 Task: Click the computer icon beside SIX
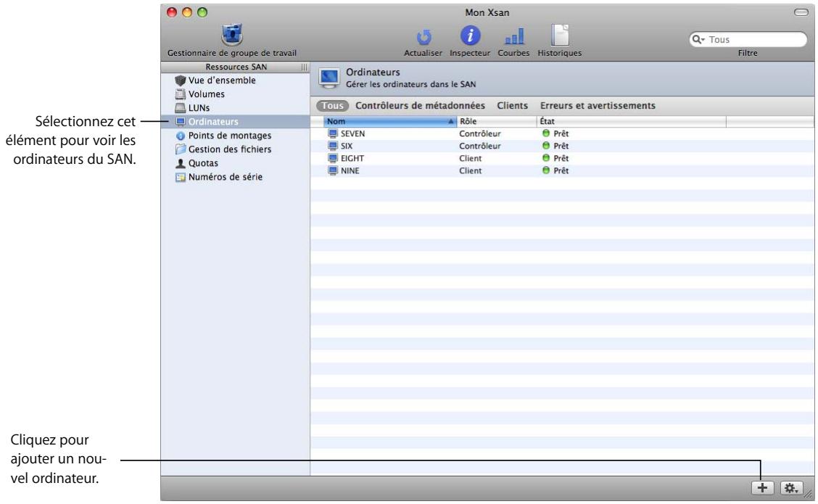pyautogui.click(x=333, y=146)
